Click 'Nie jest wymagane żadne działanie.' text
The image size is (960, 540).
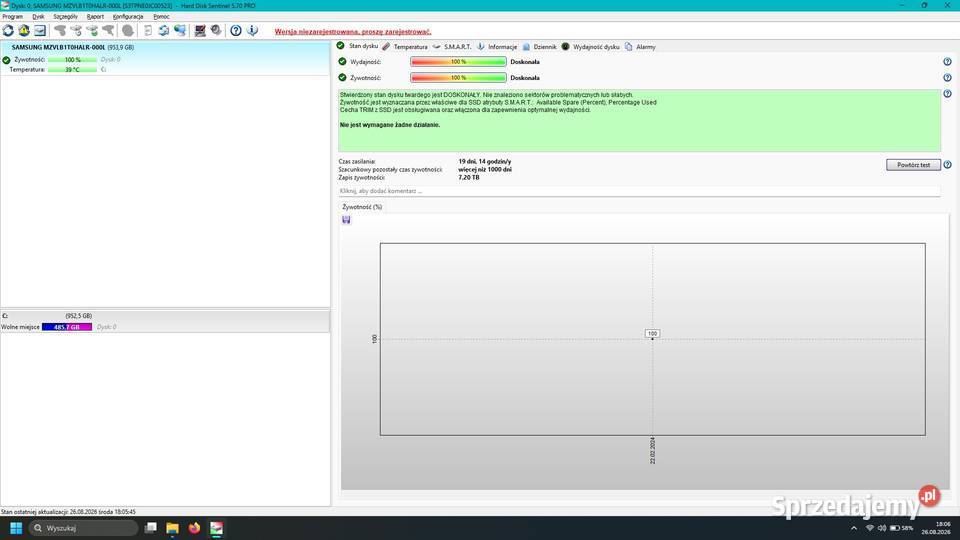click(x=390, y=125)
